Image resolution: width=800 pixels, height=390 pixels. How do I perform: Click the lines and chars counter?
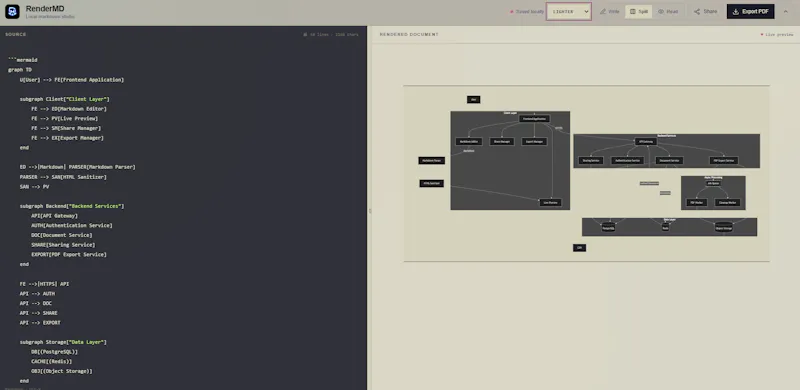pyautogui.click(x=331, y=35)
